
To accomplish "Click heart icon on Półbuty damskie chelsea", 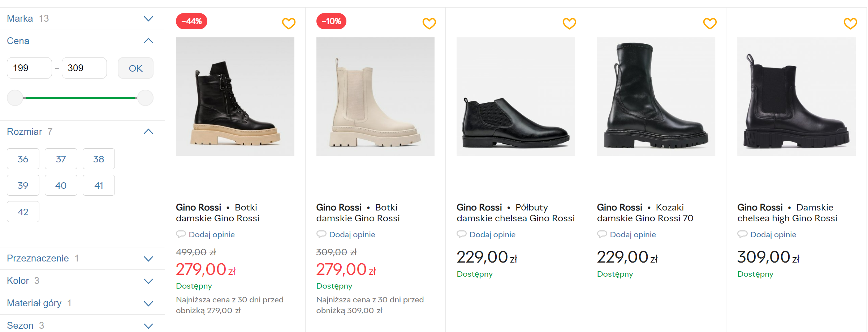I will [569, 24].
